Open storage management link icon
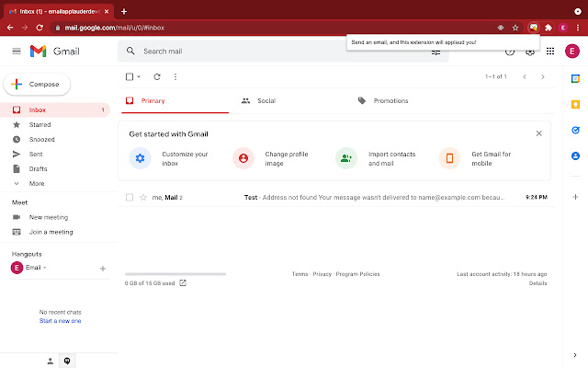 pyautogui.click(x=183, y=282)
